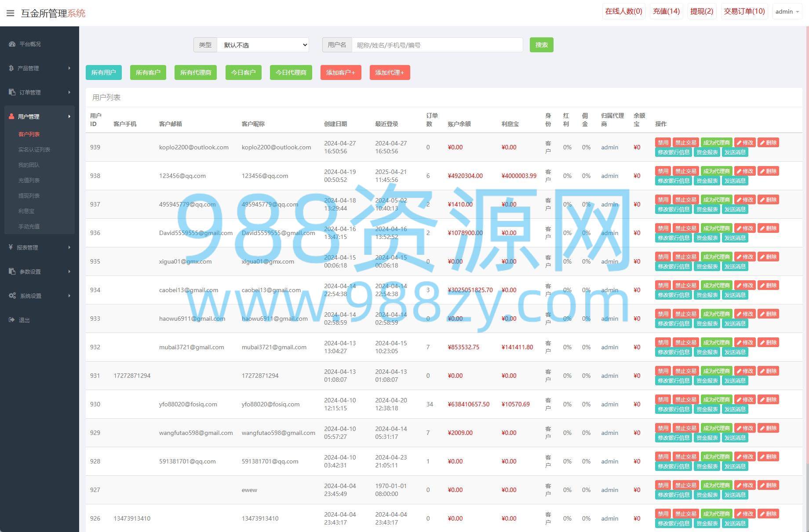Filter by 今日代理商 button

pos(291,72)
